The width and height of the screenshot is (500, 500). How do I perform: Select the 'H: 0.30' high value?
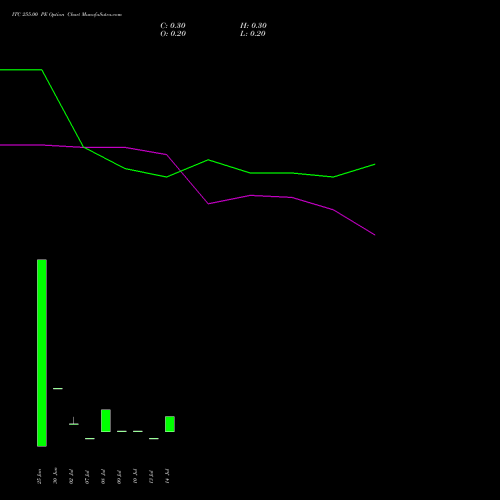point(253,26)
